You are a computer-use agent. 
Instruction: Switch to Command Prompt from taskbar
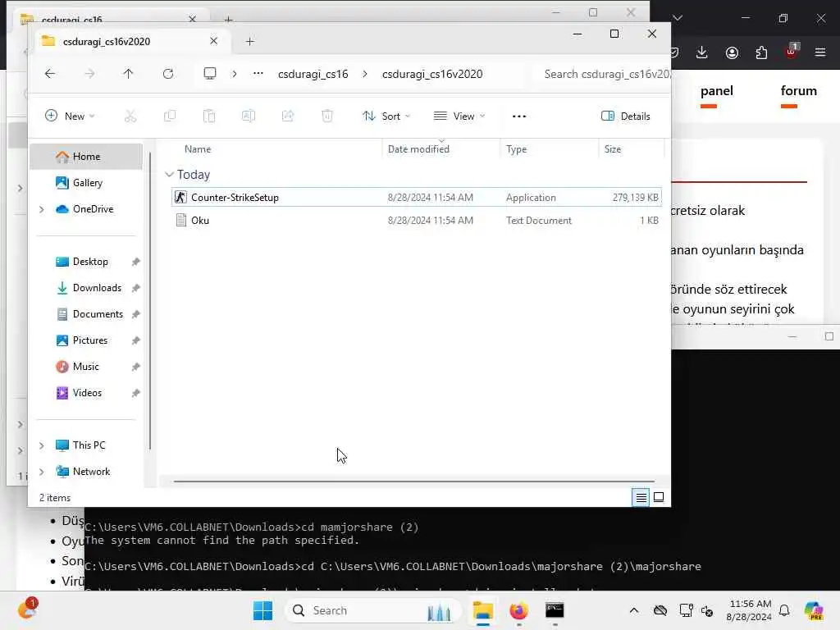(555, 610)
